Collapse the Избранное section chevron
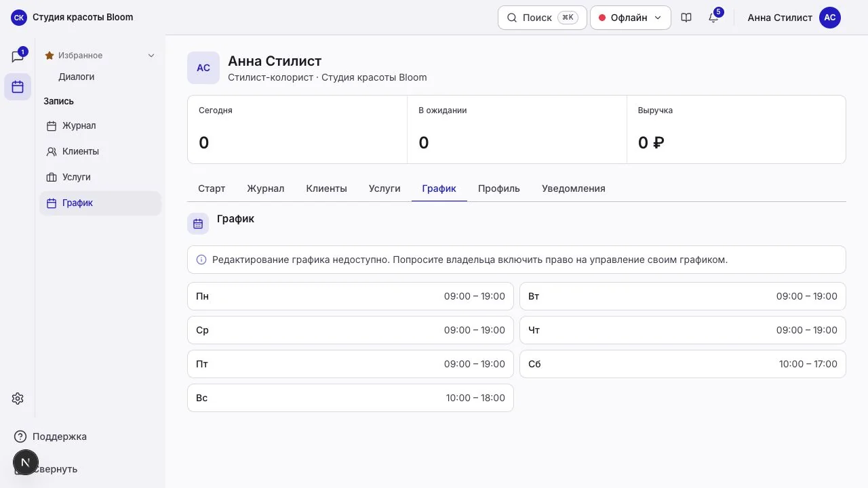868x488 pixels. [151, 56]
